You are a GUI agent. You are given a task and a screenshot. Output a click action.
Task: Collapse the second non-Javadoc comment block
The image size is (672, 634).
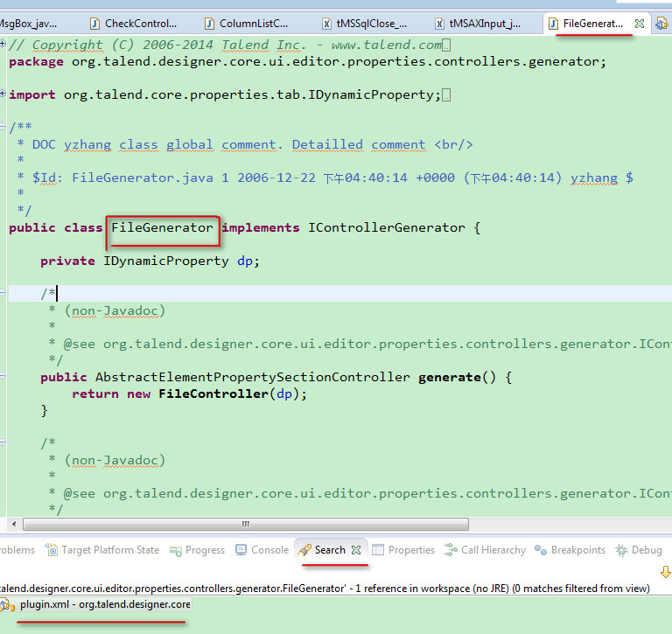[3, 442]
